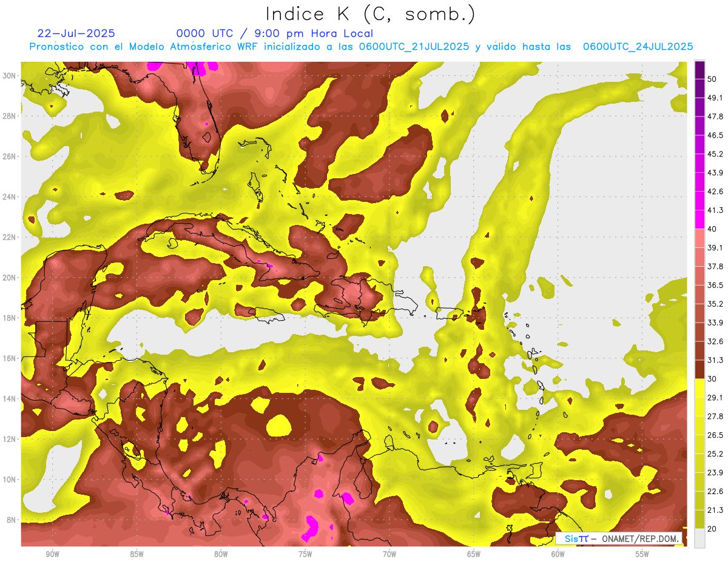Click the 8N latitude axis label
This screenshot has width=728, height=562.
[12, 520]
